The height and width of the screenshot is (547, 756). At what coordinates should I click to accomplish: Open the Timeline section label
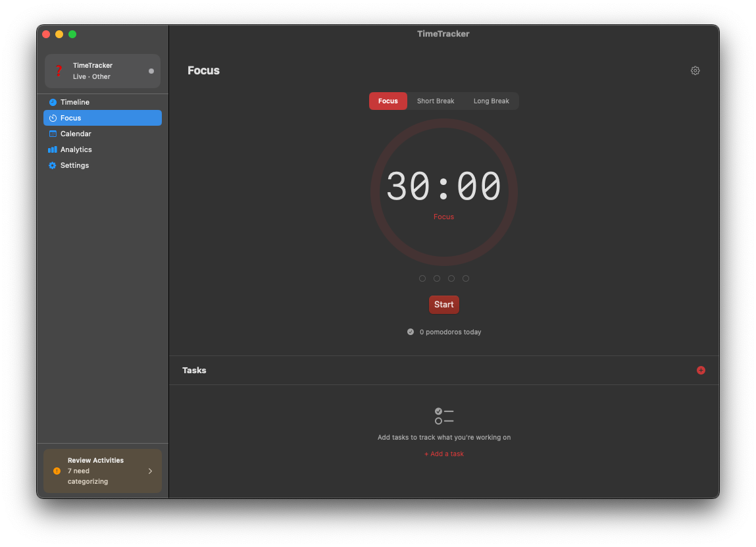[x=75, y=102]
